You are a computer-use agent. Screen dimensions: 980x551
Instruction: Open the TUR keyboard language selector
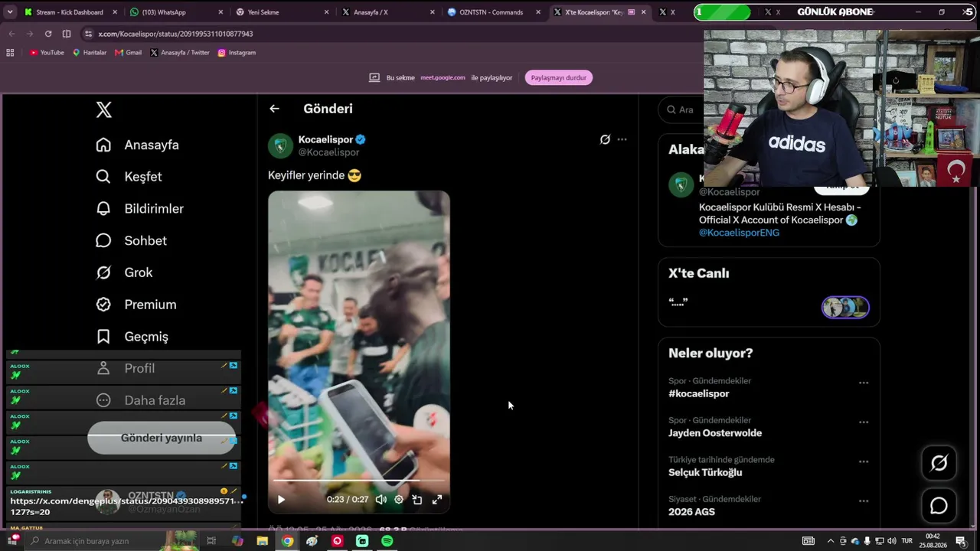[x=907, y=541]
